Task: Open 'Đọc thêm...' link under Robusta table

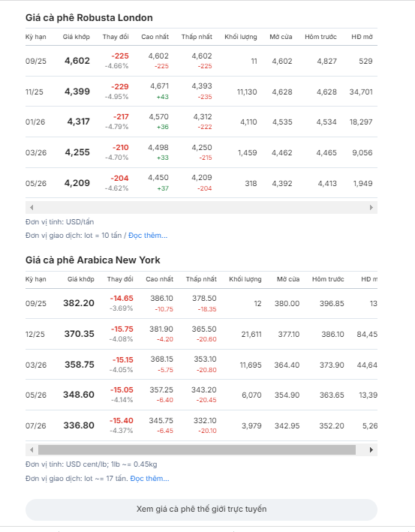Action: click(148, 236)
